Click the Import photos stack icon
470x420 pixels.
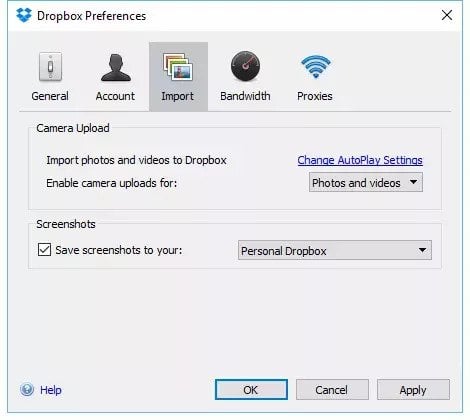click(178, 67)
